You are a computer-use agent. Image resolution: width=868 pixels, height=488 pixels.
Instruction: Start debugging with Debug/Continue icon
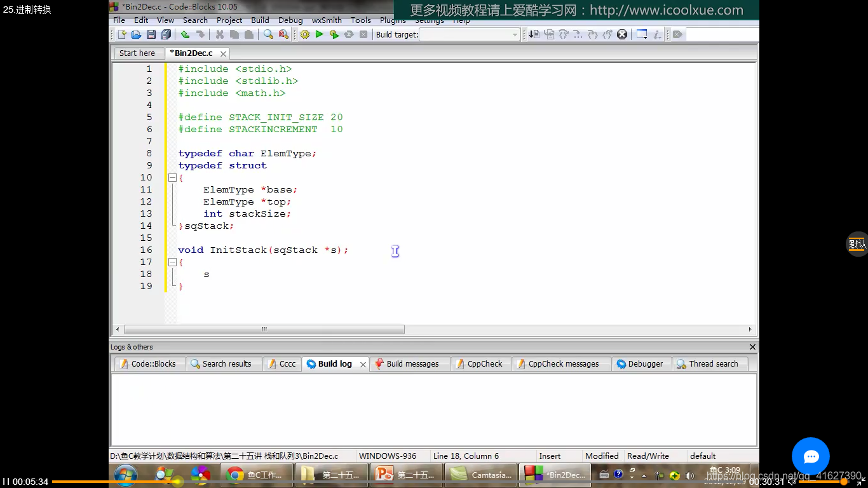pyautogui.click(x=534, y=34)
